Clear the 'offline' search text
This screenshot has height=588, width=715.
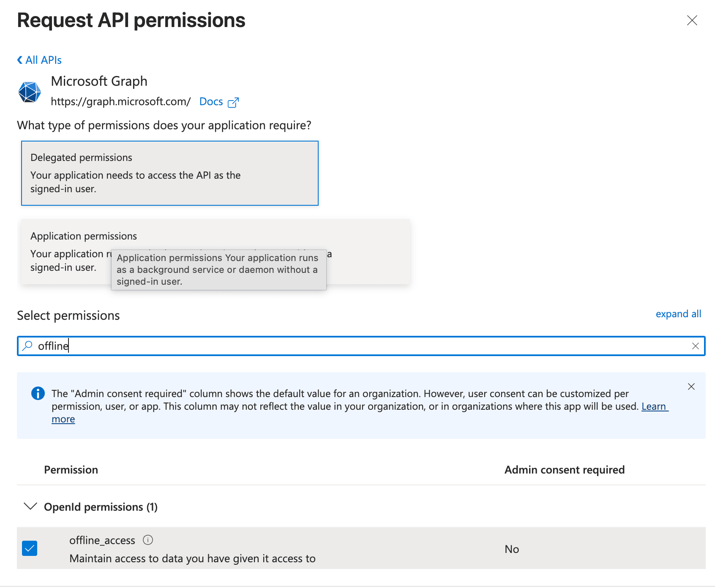[x=695, y=346]
